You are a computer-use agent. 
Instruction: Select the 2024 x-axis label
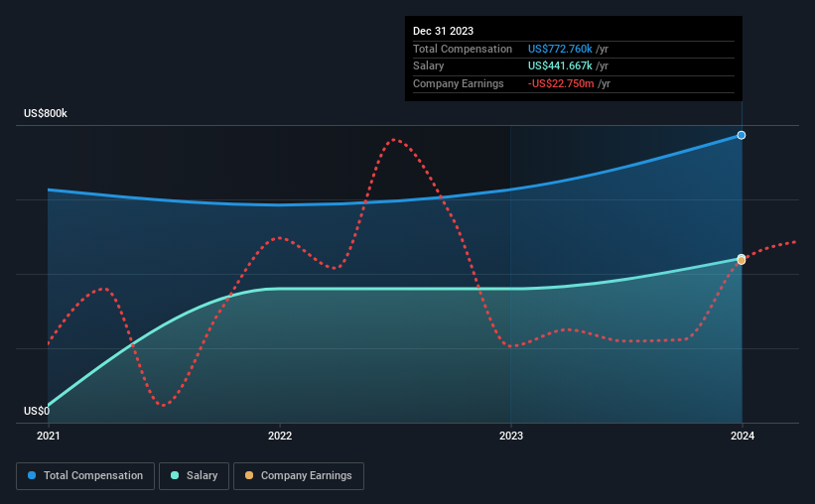(743, 436)
